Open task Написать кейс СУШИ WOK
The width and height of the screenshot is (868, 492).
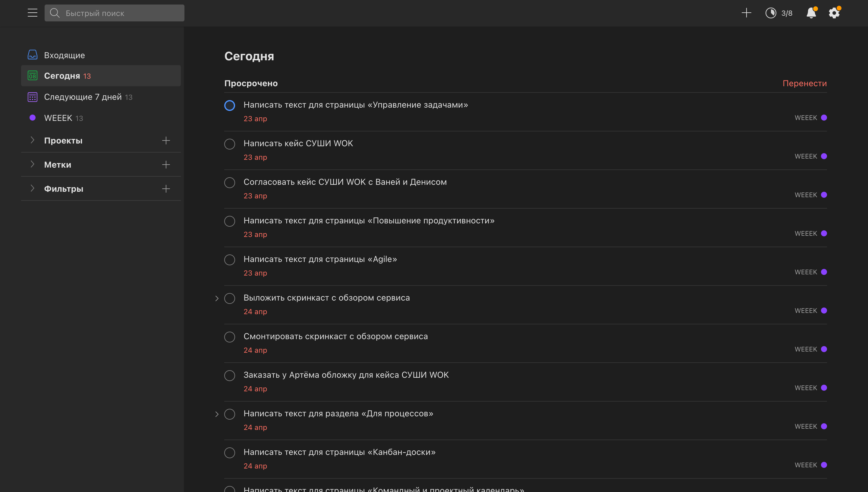point(298,143)
